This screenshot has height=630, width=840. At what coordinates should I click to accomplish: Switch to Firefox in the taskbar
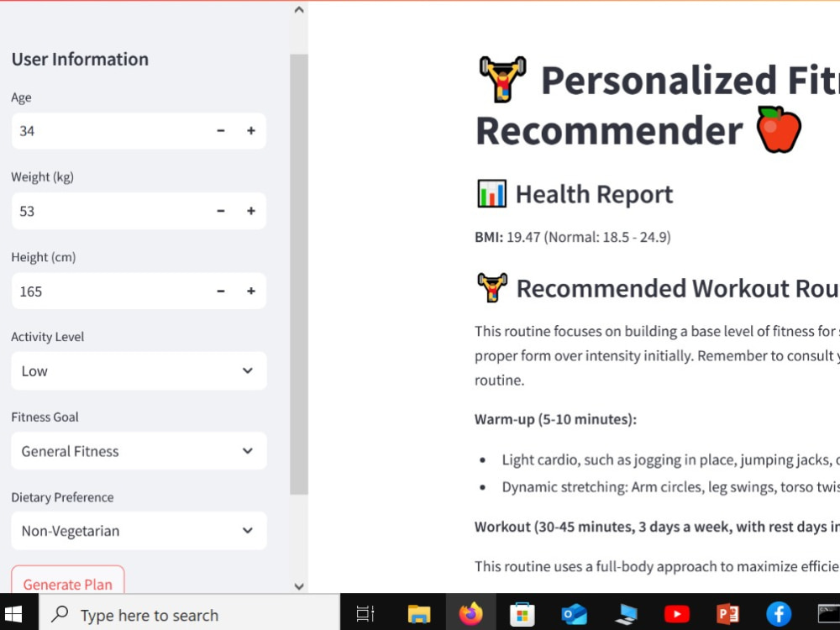(470, 614)
